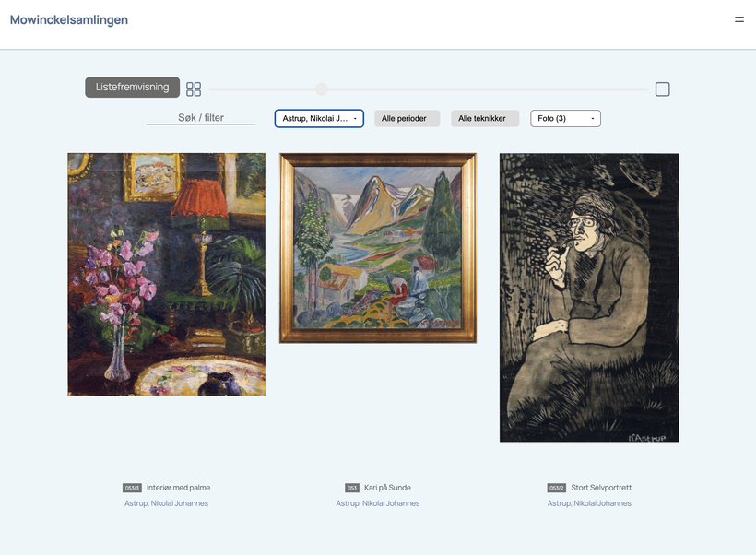Click the Interiør med palme title link
This screenshot has height=555, width=756.
(178, 488)
